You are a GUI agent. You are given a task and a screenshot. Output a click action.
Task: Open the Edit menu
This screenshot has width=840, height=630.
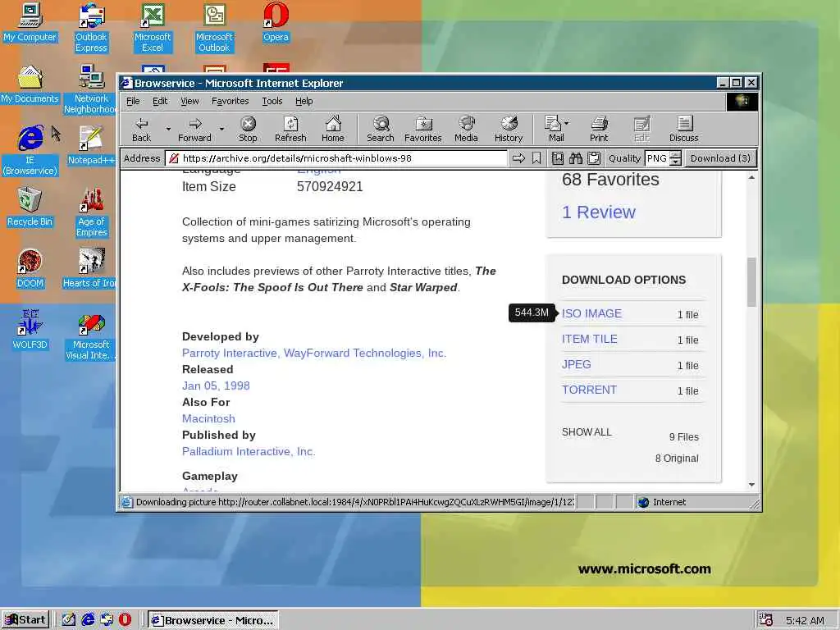click(x=160, y=101)
